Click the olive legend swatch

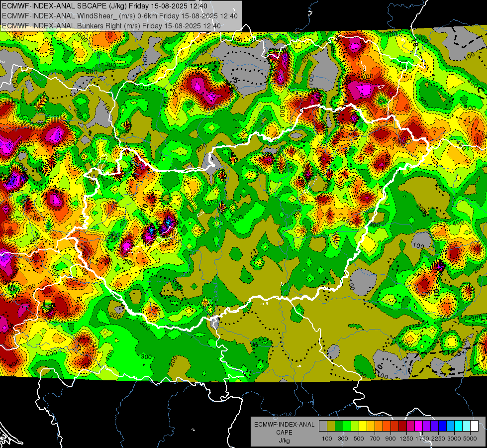331,426
